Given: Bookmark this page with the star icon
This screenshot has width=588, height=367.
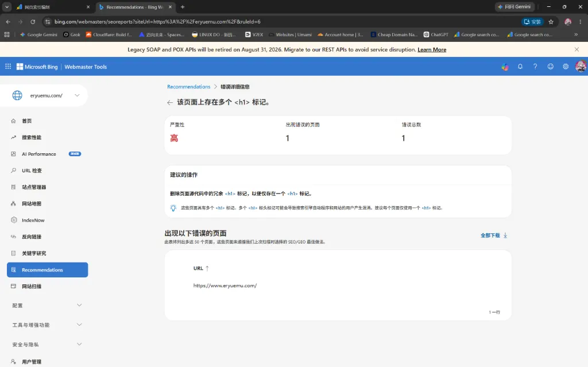Looking at the screenshot, I should click(x=551, y=22).
